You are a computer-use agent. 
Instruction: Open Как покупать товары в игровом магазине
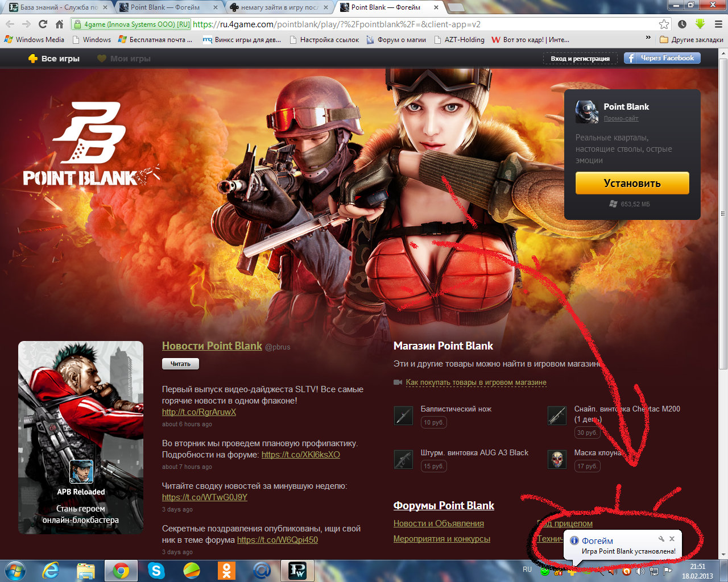click(x=476, y=383)
